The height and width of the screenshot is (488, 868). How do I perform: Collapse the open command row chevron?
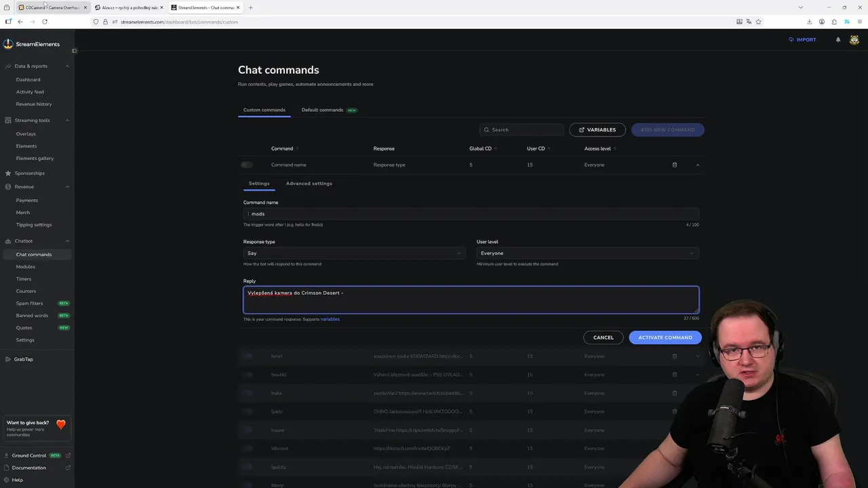pyautogui.click(x=698, y=165)
